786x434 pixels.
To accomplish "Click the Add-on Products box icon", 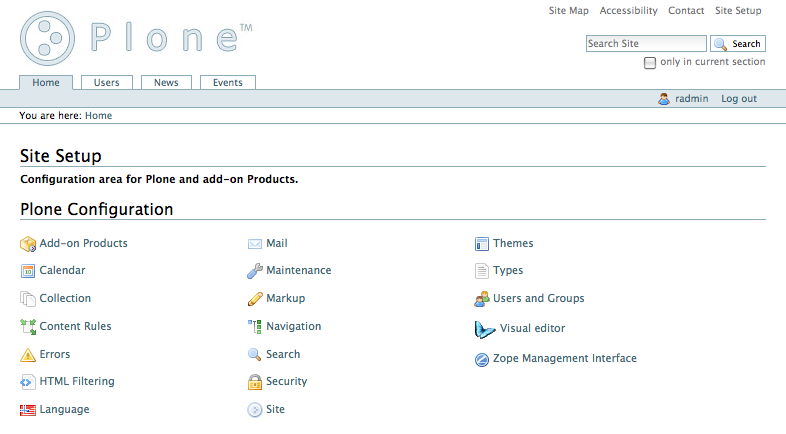I will coord(28,244).
